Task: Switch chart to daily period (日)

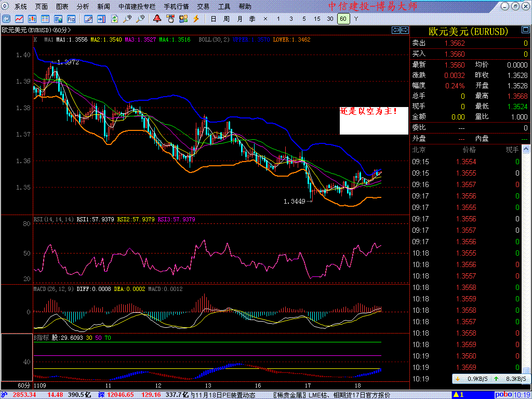Action: pos(213,19)
